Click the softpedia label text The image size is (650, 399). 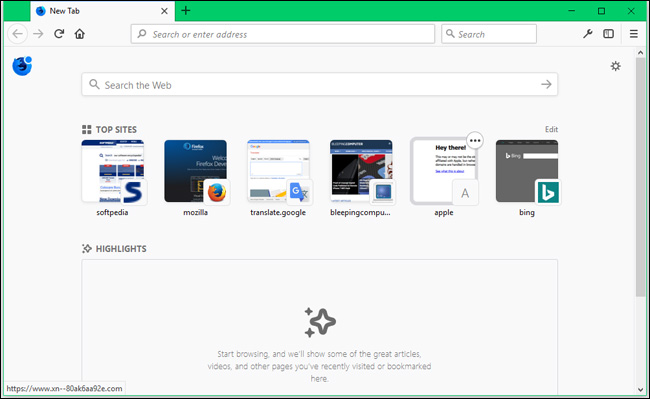point(112,213)
